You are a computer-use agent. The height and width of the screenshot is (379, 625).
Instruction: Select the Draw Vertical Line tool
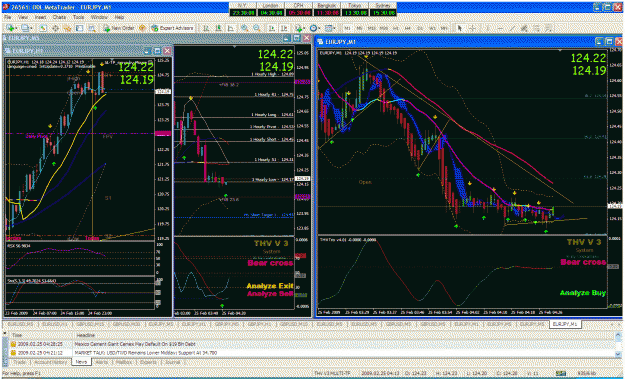pyautogui.click(x=488, y=28)
